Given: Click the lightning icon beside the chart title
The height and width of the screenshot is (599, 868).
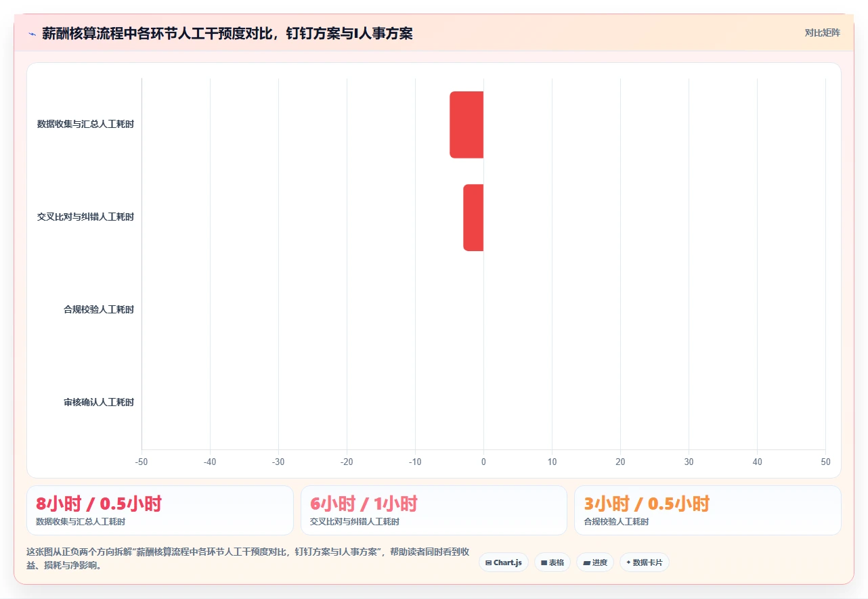Looking at the screenshot, I should [x=32, y=33].
